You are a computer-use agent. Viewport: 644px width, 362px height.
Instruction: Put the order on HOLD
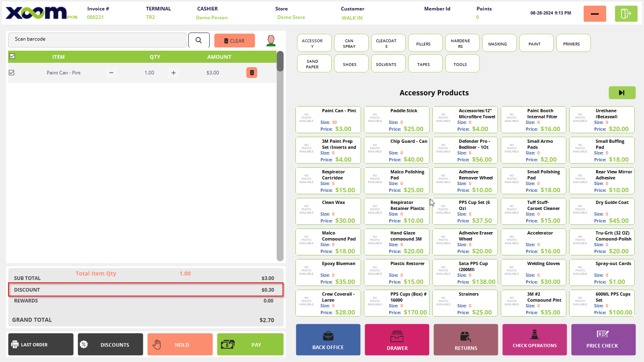point(180,345)
